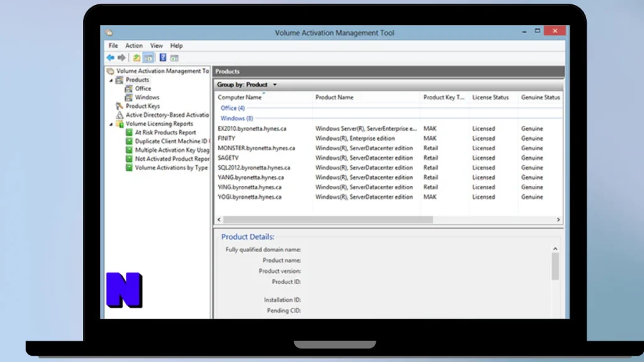This screenshot has height=362, width=644.
Task: Select Active Directory-Based Activation in tree
Action: tap(167, 115)
